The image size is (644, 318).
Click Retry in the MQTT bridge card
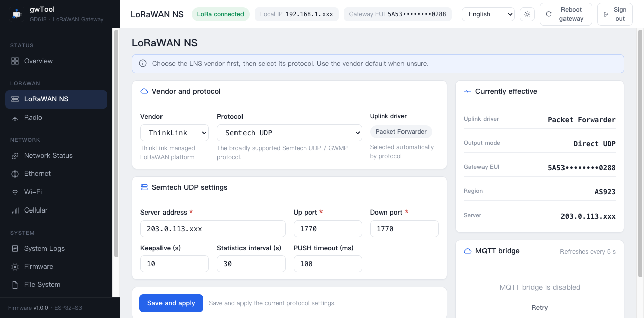pos(540,307)
